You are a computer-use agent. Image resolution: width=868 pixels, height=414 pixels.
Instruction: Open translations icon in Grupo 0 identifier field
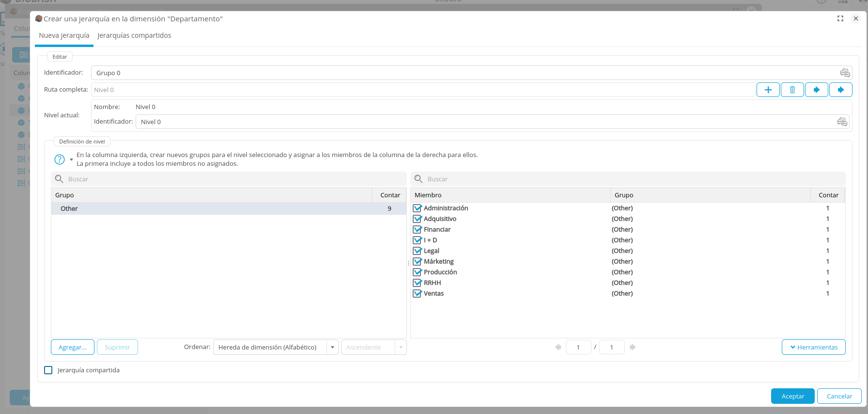click(845, 73)
